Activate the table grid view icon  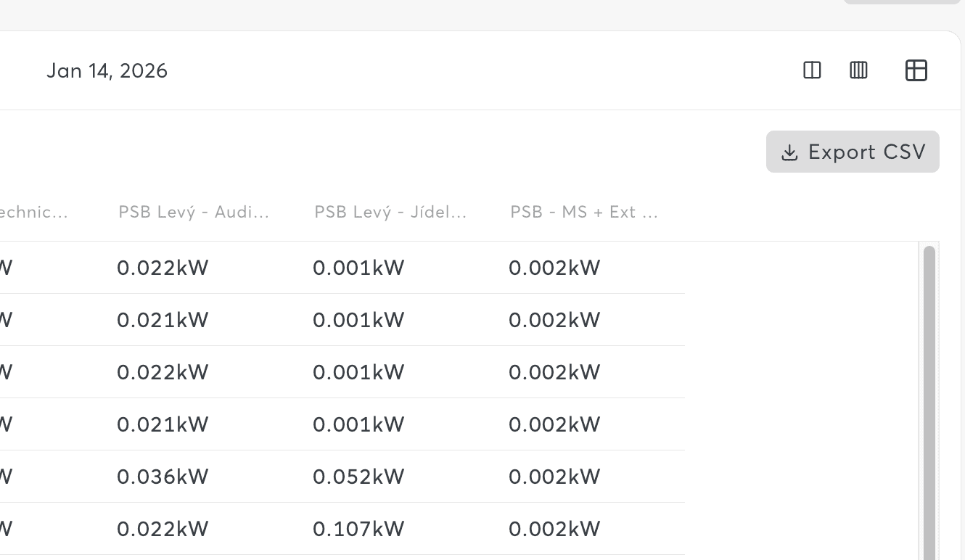click(x=916, y=70)
